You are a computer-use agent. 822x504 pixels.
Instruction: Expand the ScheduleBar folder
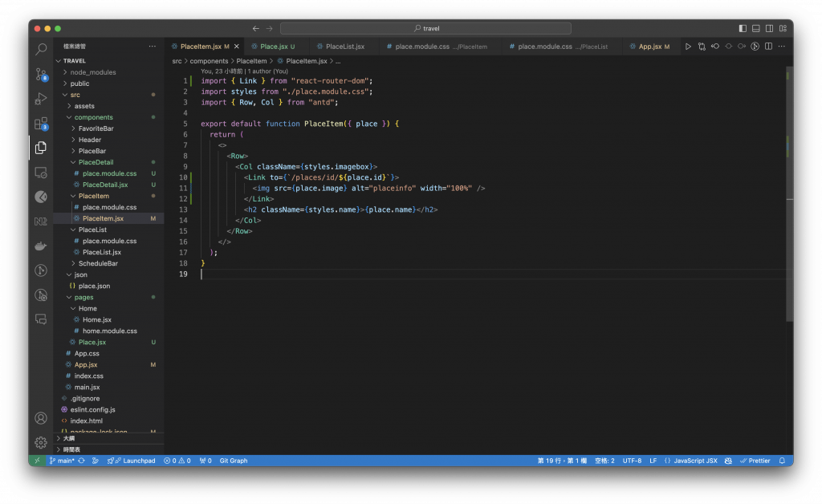coord(98,263)
